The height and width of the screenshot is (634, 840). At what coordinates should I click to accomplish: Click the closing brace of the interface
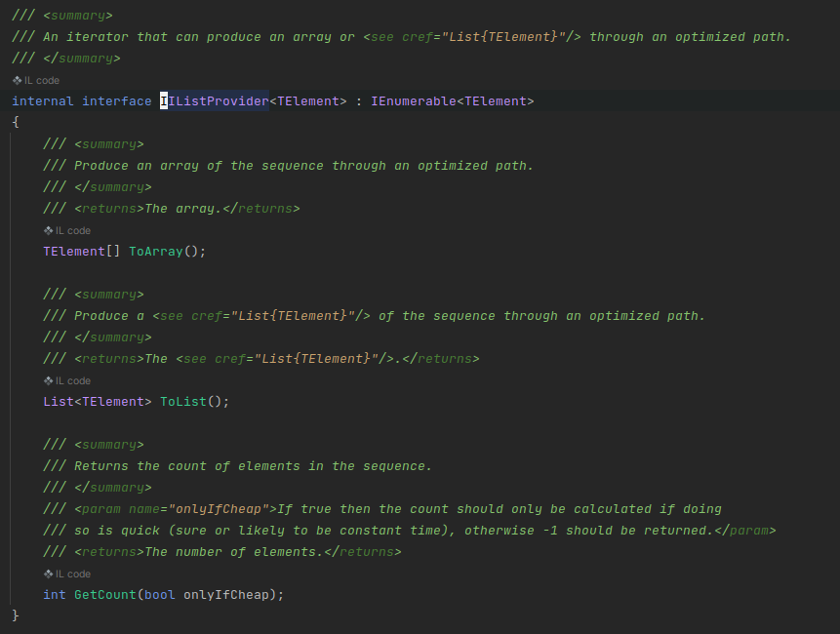point(16,615)
